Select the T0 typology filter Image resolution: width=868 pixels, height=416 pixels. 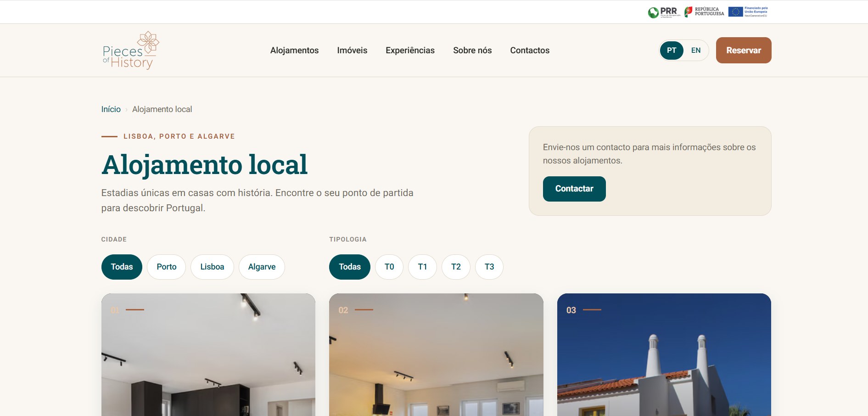(x=389, y=267)
